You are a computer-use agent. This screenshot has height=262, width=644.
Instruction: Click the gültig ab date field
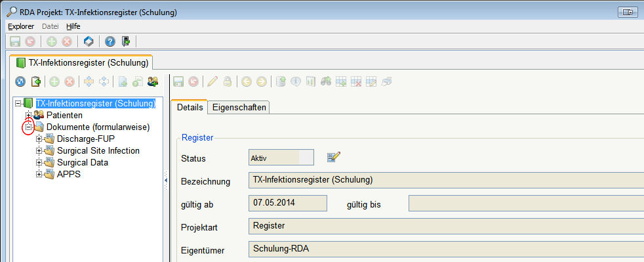288,203
